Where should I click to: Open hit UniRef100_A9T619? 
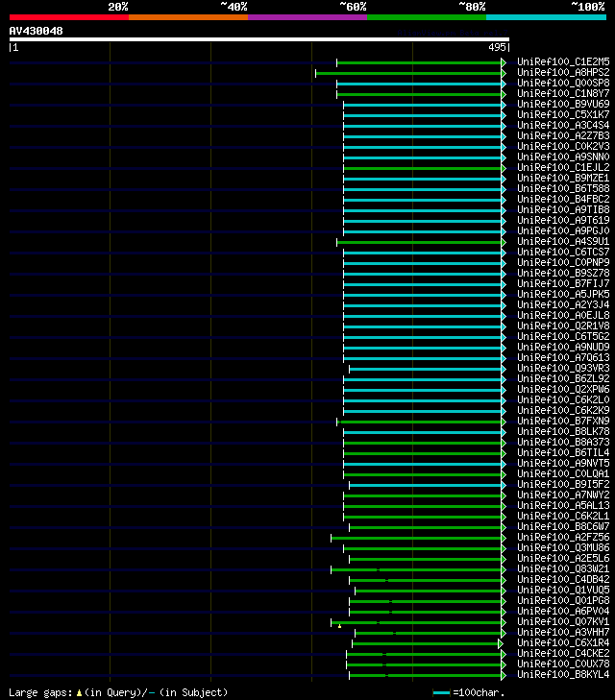[x=563, y=220]
